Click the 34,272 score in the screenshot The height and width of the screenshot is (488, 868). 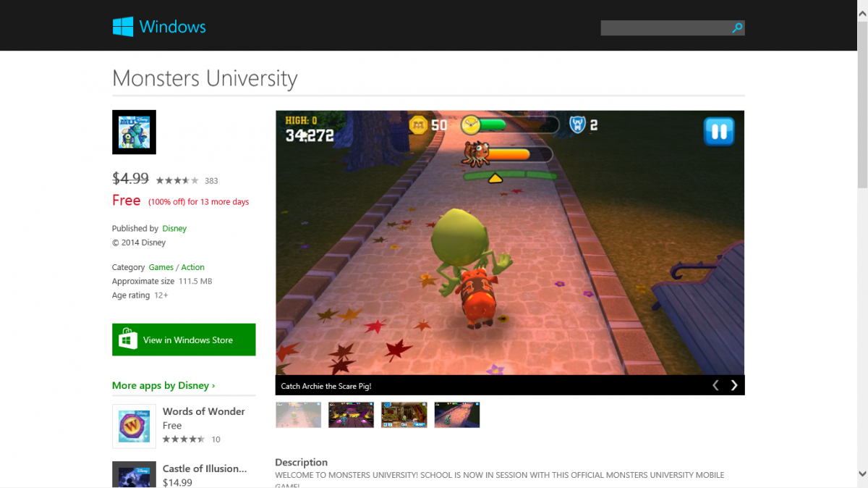tap(309, 135)
